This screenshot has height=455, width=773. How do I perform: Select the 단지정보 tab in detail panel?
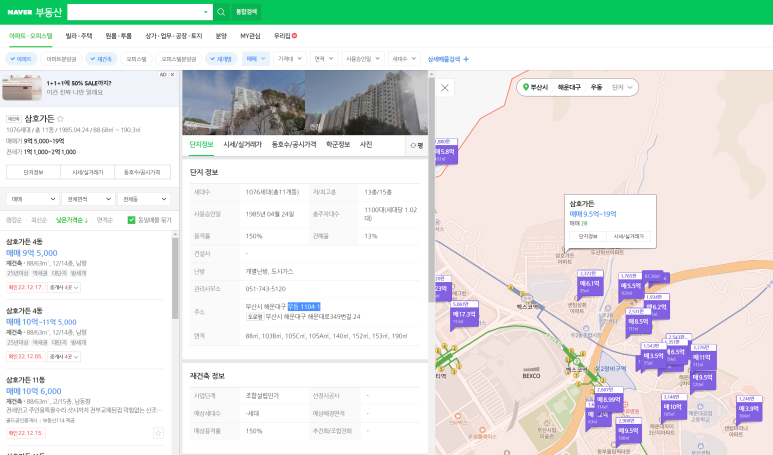(x=202, y=144)
